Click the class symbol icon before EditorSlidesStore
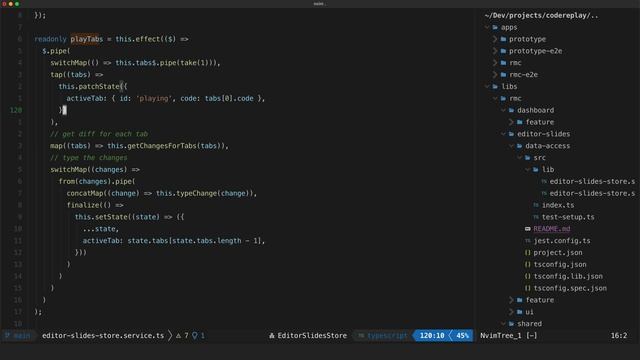640x360 pixels. click(272, 336)
